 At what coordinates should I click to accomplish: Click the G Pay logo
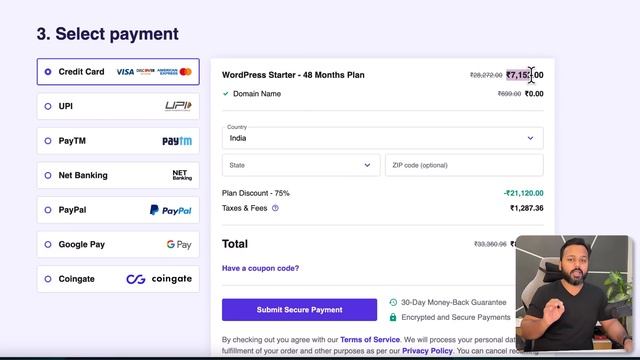[x=179, y=244]
